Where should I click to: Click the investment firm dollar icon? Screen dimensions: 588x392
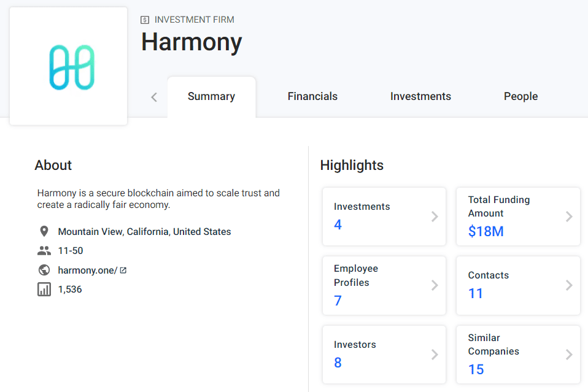tap(145, 20)
